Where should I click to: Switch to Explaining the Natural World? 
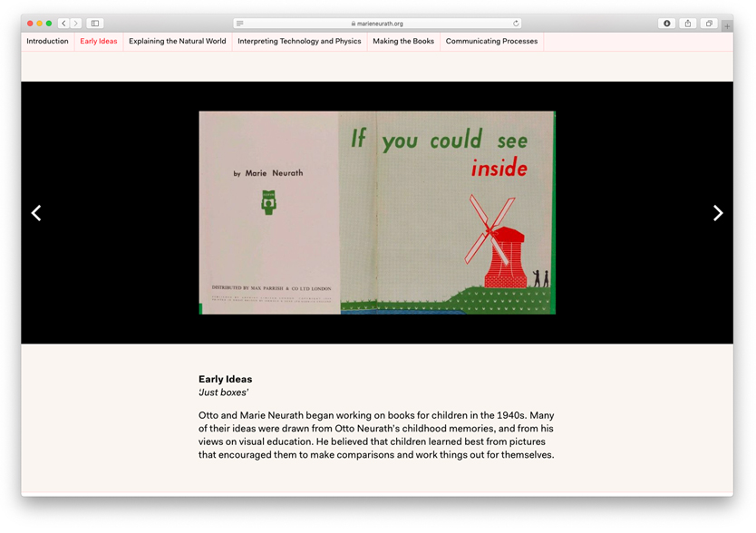178,42
